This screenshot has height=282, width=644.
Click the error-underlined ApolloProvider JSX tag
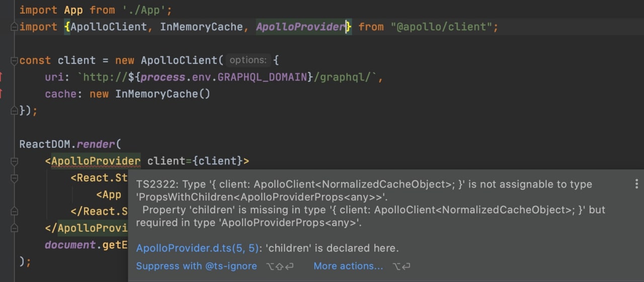[96, 161]
